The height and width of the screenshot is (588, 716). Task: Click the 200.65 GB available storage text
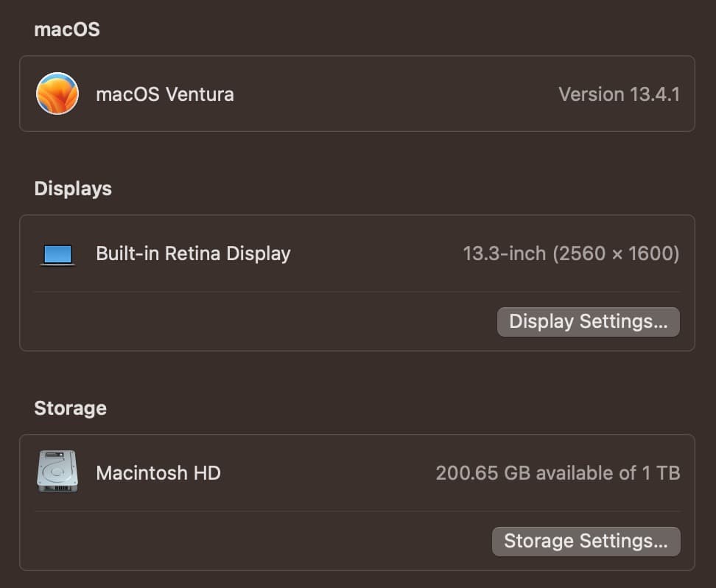(558, 472)
